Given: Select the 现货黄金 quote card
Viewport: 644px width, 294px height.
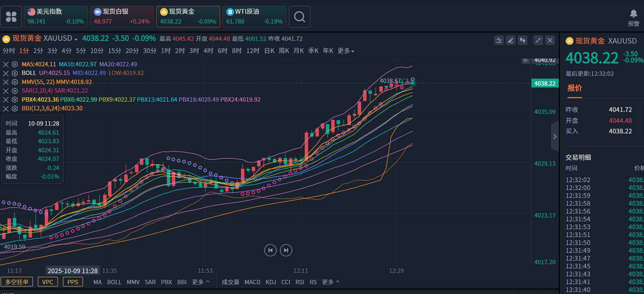Looking at the screenshot, I should click(x=188, y=17).
